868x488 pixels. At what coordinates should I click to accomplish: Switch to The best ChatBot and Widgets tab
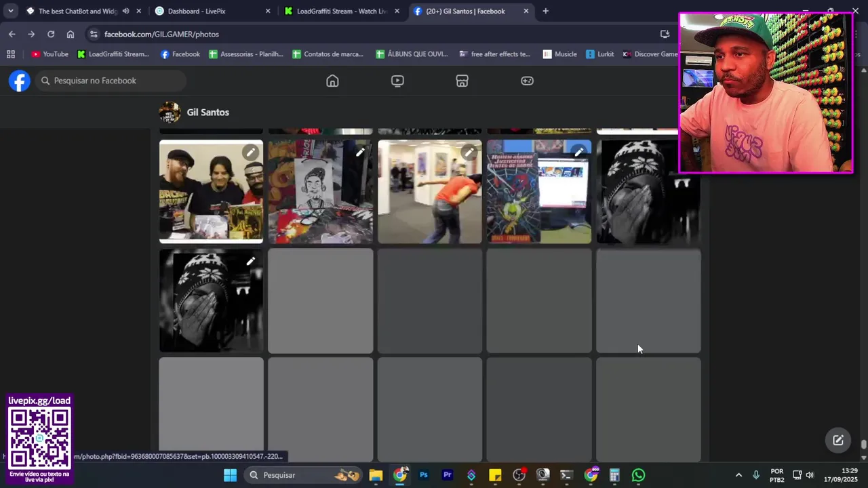pyautogui.click(x=77, y=11)
